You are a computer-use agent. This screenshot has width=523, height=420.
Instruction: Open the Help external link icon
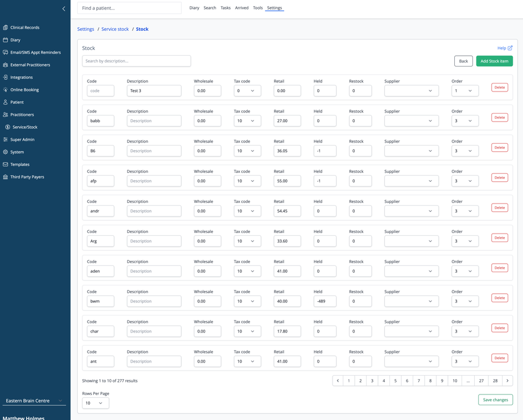[510, 48]
